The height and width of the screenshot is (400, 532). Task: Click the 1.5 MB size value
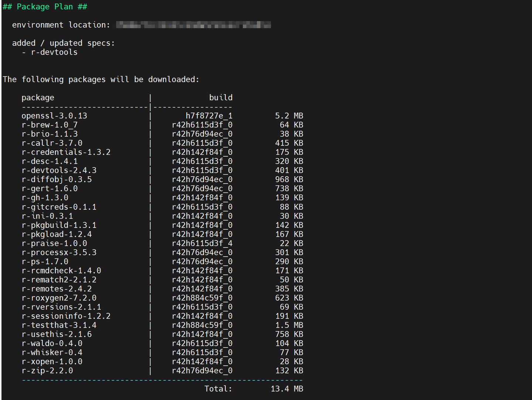click(x=289, y=325)
